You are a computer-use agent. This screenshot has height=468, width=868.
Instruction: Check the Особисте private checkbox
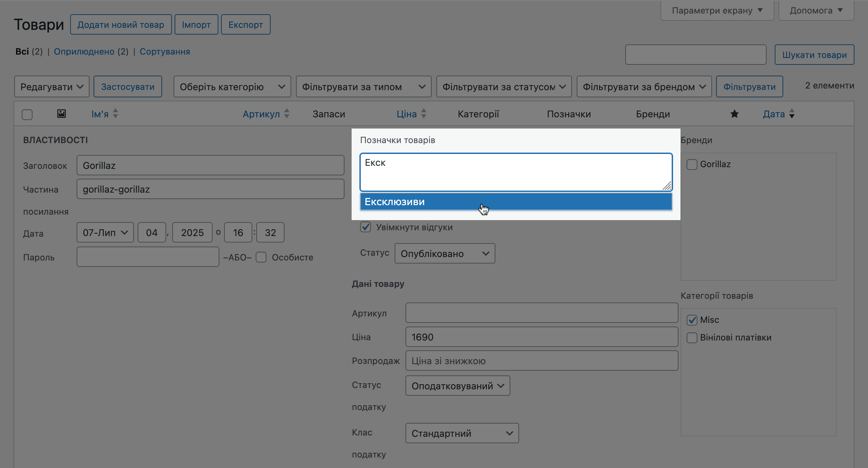pyautogui.click(x=261, y=257)
